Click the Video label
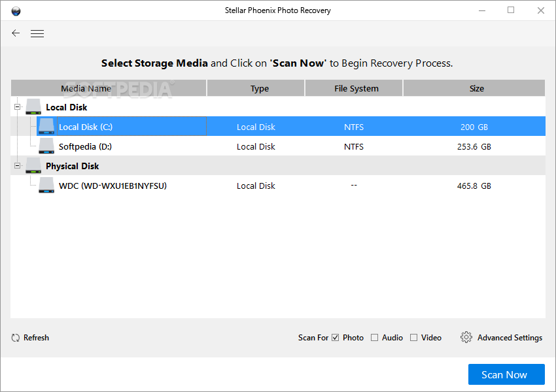This screenshot has width=556, height=392. tap(431, 338)
